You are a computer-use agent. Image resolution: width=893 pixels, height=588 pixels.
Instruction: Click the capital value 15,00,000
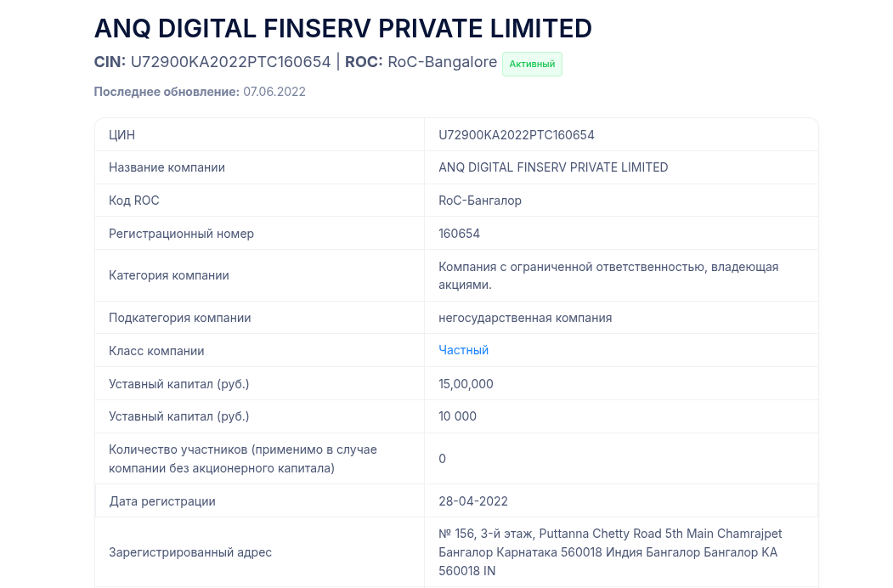point(466,384)
